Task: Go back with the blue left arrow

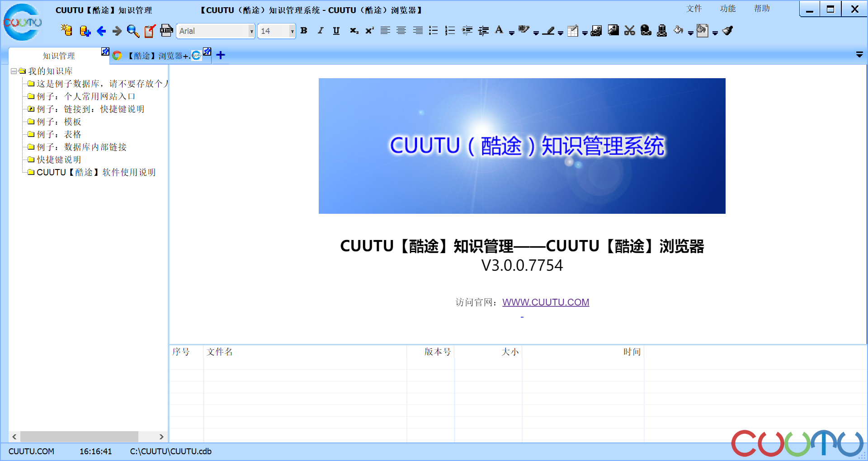Action: pos(101,31)
